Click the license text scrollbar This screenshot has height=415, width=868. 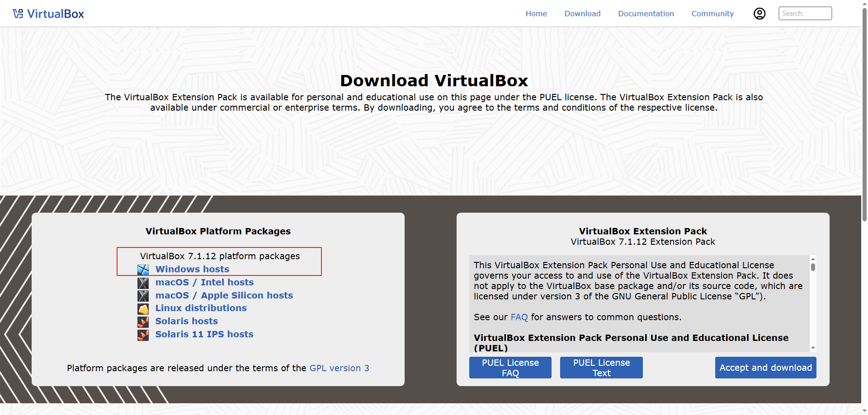(x=813, y=267)
